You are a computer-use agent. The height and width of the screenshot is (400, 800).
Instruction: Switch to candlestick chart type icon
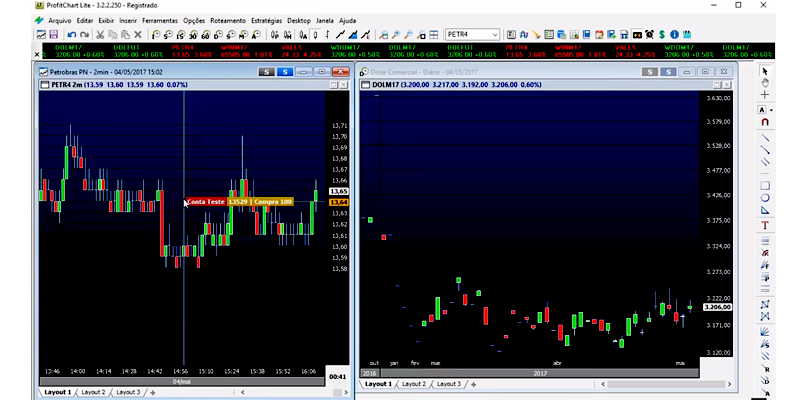315,35
